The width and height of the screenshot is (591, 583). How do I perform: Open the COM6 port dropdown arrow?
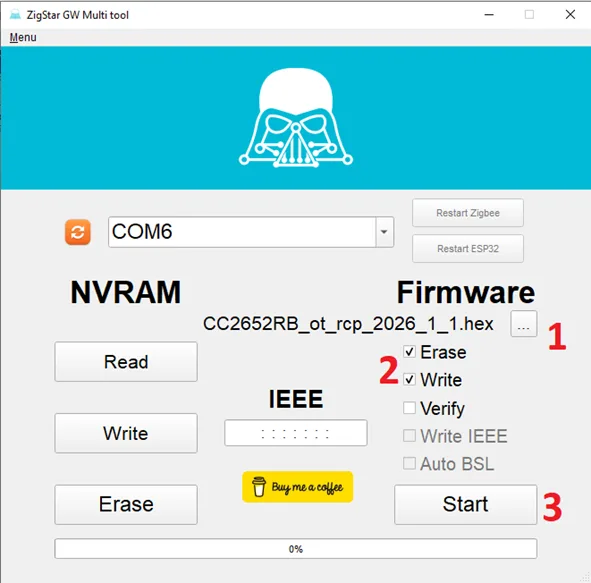coord(384,232)
